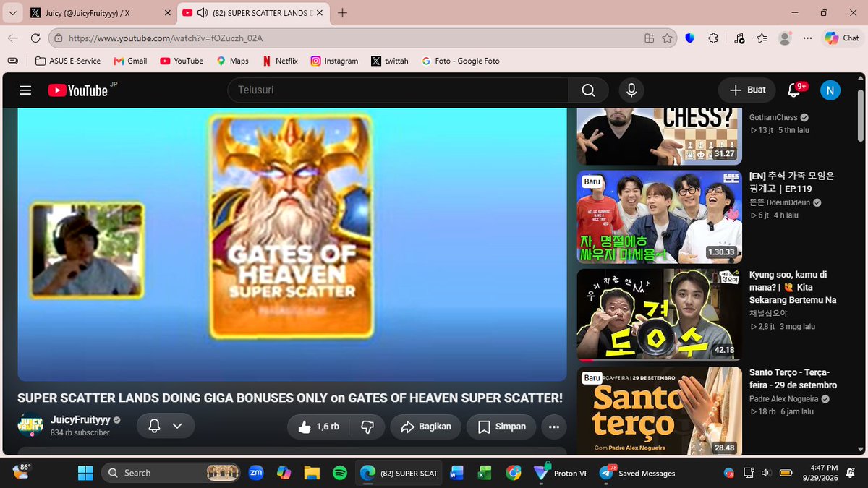Screen dimensions: 868x488
Task: Mute the tab via speaker icon
Action: coord(203,13)
